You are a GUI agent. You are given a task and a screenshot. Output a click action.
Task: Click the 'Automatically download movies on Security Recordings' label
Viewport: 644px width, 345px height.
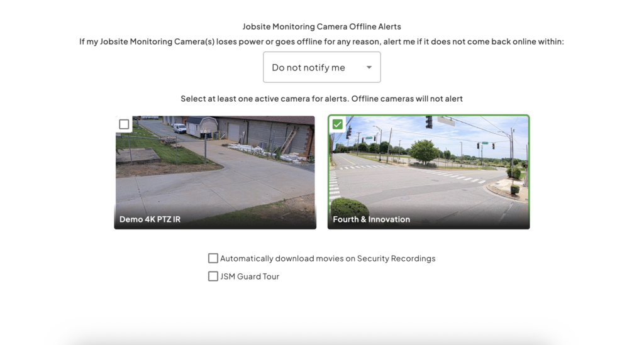point(328,258)
